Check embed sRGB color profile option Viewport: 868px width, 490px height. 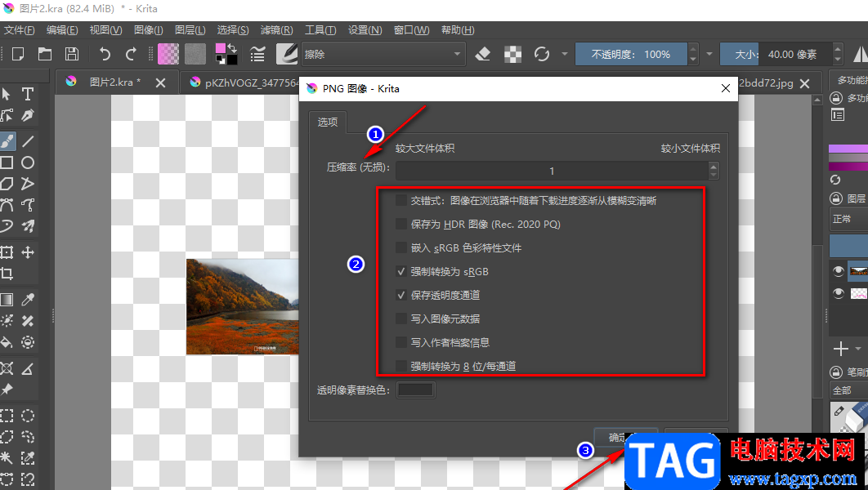pos(401,247)
